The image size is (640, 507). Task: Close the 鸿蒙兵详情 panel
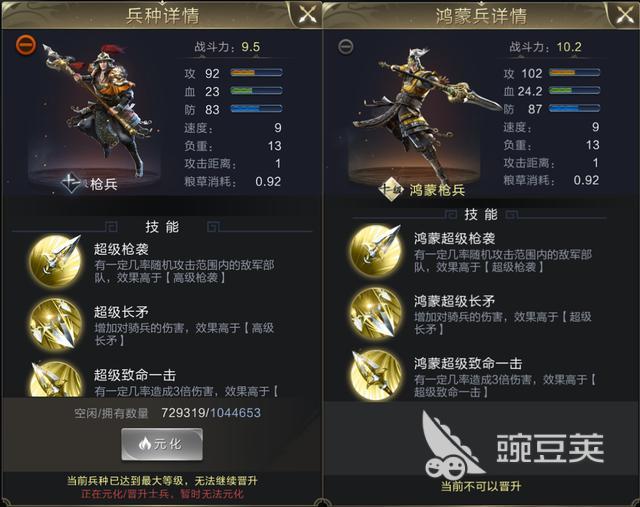click(624, 15)
